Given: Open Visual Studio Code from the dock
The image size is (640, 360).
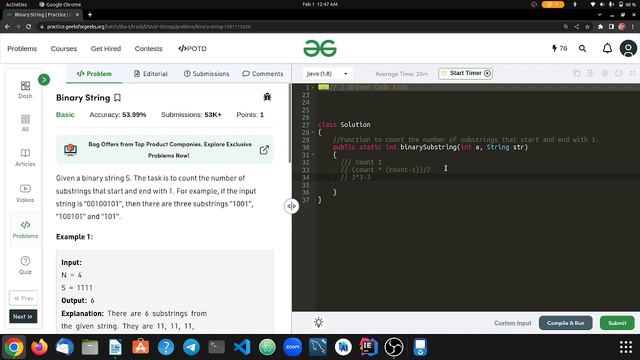Looking at the screenshot, I should (x=242, y=347).
